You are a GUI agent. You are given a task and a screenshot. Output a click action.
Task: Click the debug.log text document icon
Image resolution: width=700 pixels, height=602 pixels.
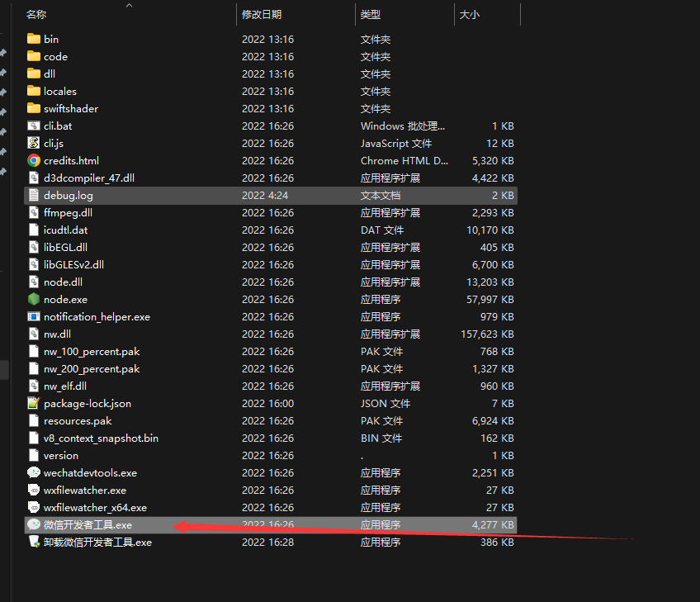coord(34,195)
